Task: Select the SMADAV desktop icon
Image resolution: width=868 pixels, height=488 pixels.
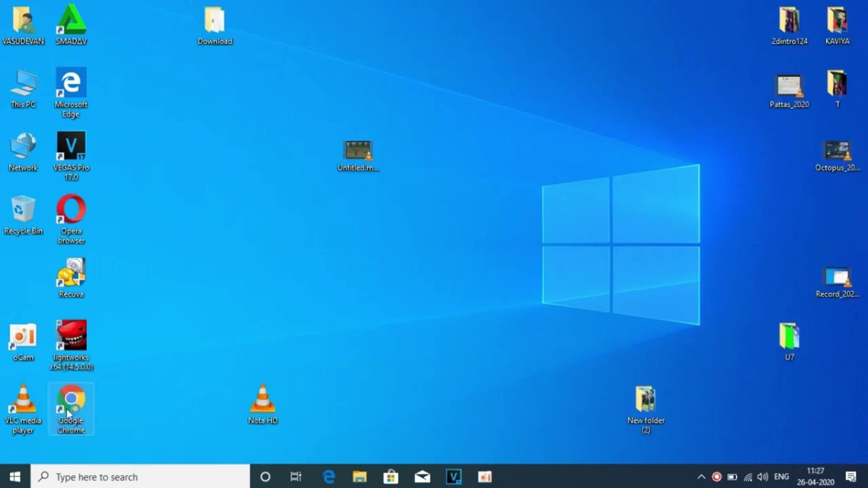Action: pyautogui.click(x=71, y=25)
